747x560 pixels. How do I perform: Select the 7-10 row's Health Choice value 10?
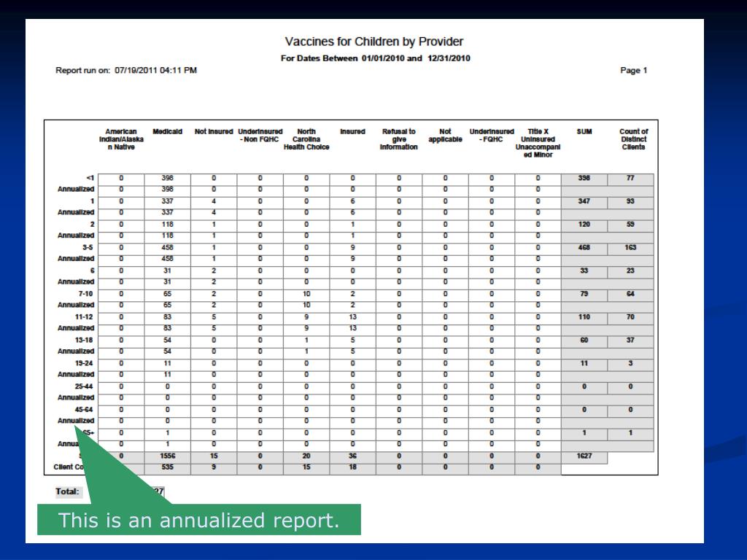coord(306,294)
